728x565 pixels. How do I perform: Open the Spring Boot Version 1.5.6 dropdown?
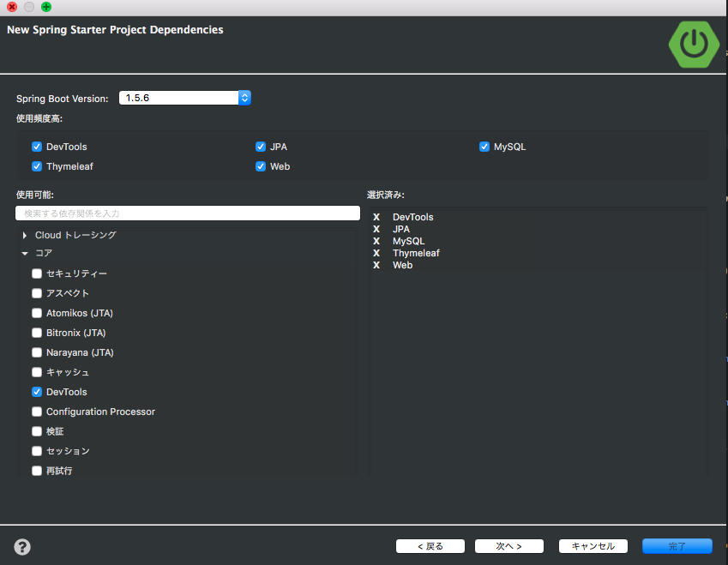click(x=184, y=98)
